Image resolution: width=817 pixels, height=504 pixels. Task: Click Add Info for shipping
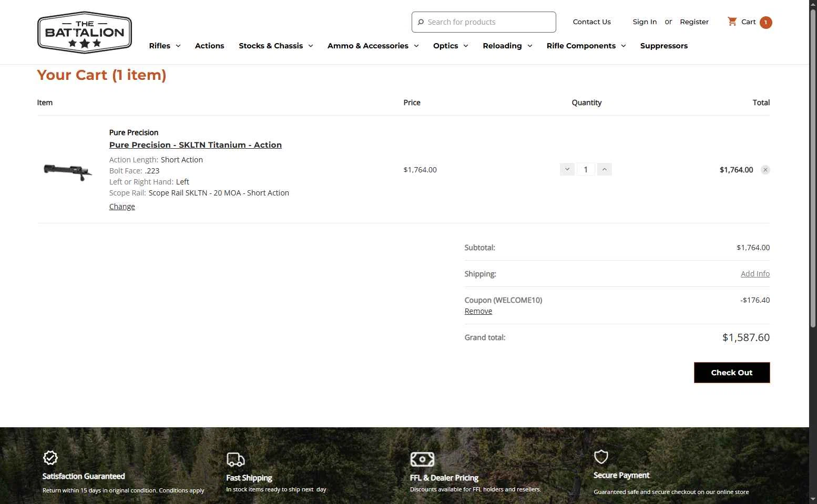click(x=755, y=274)
